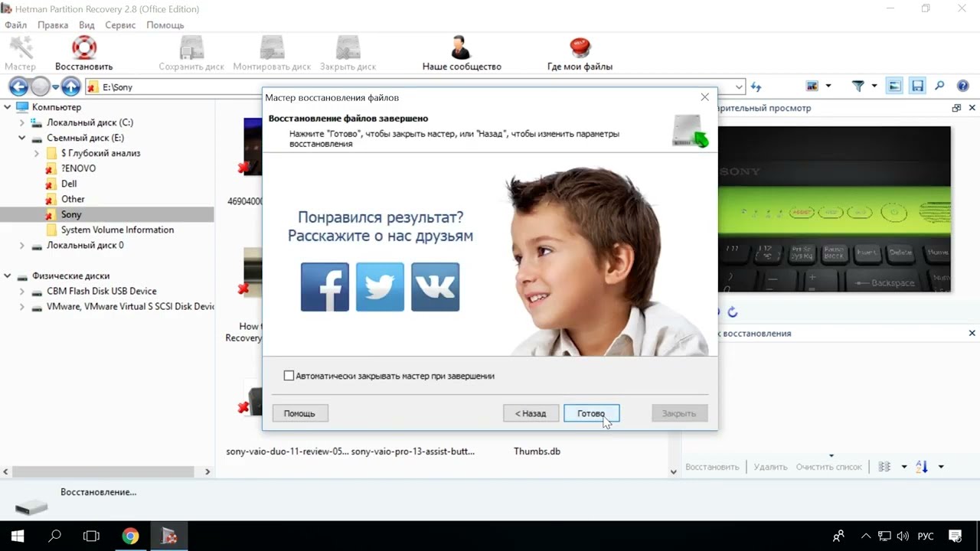This screenshot has width=980, height=551.
Task: Undock the preview panel
Action: pyautogui.click(x=956, y=108)
